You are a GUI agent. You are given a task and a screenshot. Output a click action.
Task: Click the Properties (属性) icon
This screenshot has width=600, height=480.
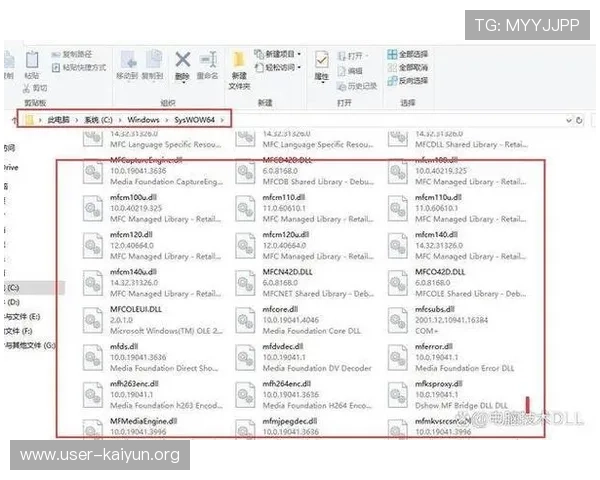click(321, 61)
